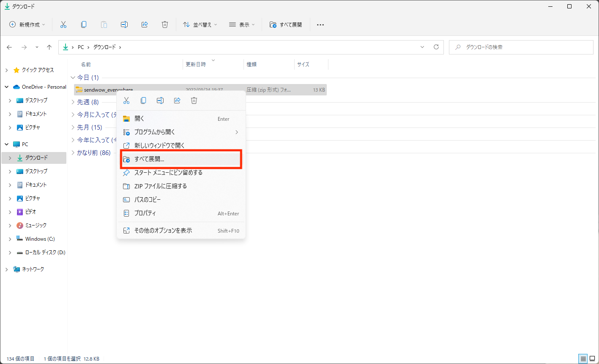
Task: Click the toolbar Cut scissors icon
Action: [63, 24]
